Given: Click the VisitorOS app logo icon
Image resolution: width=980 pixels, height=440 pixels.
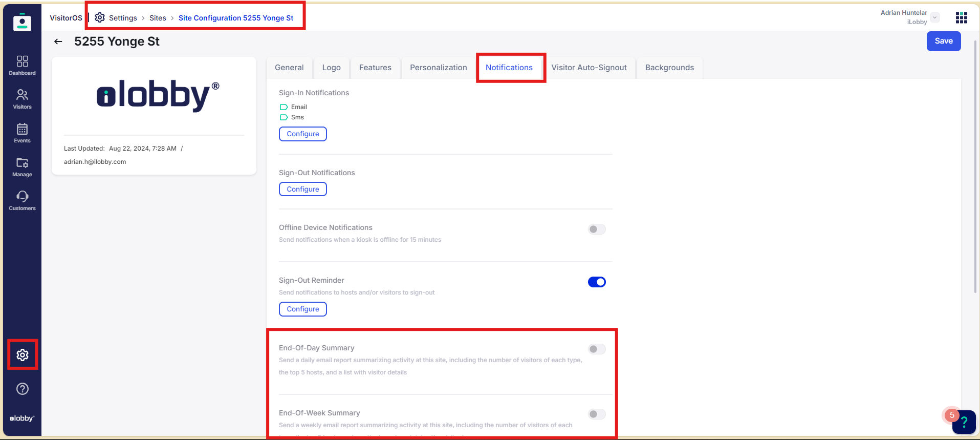Looking at the screenshot, I should click(x=22, y=22).
